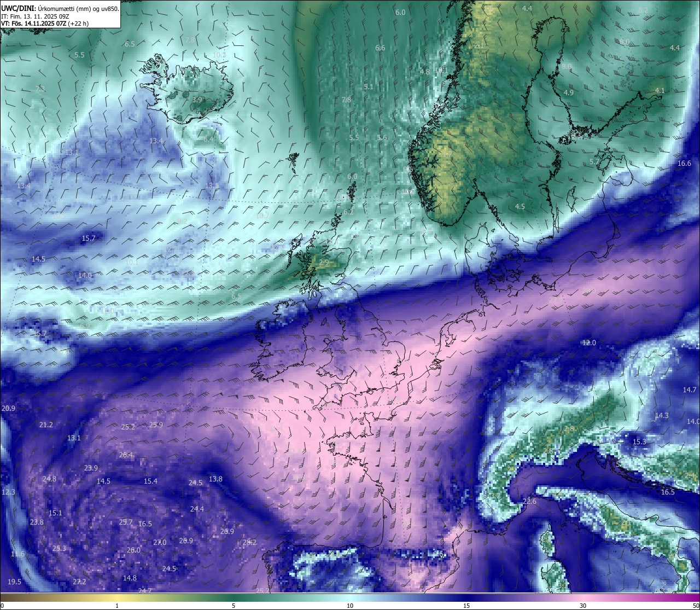Click the 15 label on the color scale
The height and width of the screenshot is (610, 700).
466,606
